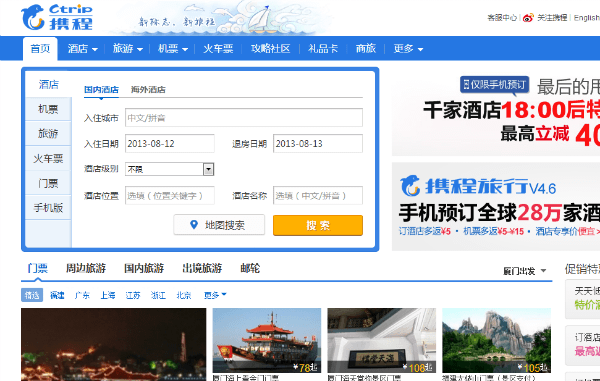Click the 酒店位置 input field
600x381 pixels.
(170, 195)
